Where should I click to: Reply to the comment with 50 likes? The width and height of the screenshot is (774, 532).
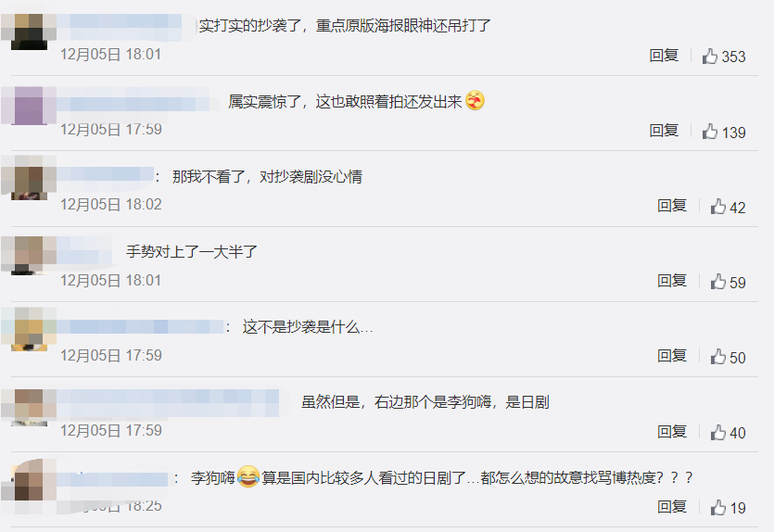point(672,356)
